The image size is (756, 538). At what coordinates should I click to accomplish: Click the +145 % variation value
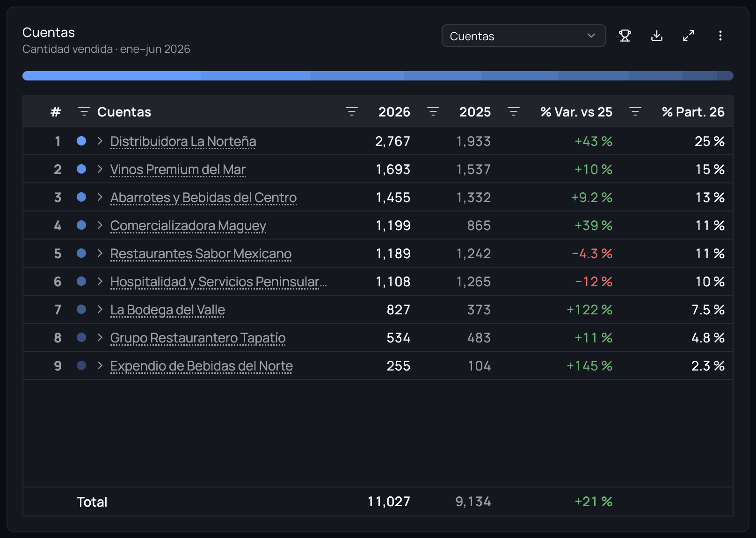tap(589, 366)
